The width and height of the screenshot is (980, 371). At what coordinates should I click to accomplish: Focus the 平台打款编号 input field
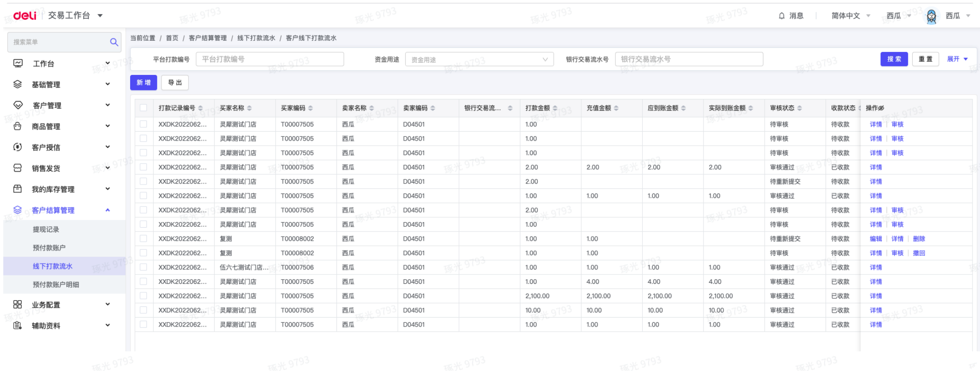(270, 59)
